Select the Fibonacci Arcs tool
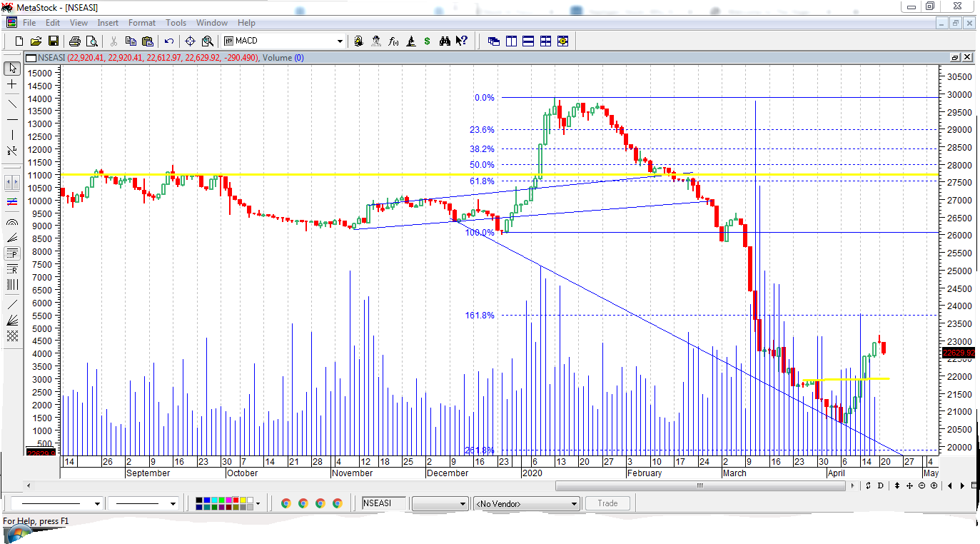This screenshot has height=544, width=980. [12, 221]
